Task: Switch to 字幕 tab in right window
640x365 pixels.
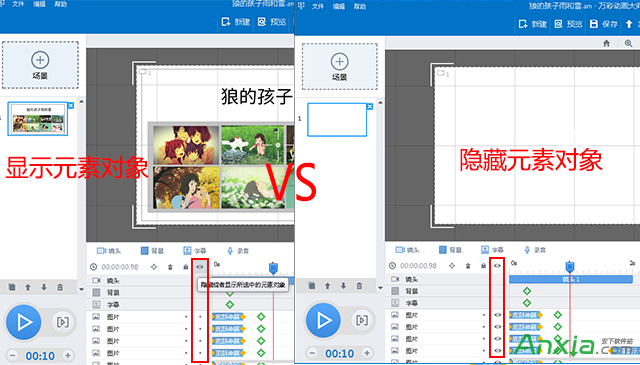Action: tap(493, 249)
